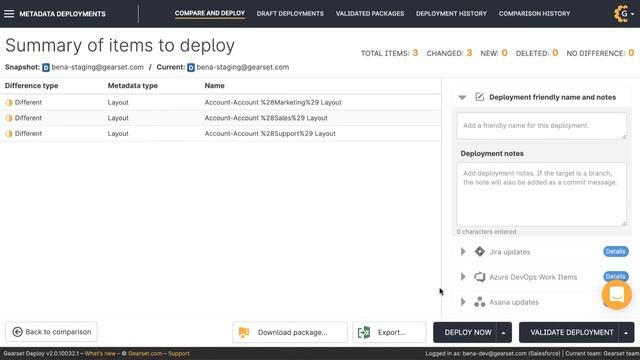Image resolution: width=640 pixels, height=360 pixels.
Task: Click the Azure DevOps icon
Action: [x=480, y=277]
